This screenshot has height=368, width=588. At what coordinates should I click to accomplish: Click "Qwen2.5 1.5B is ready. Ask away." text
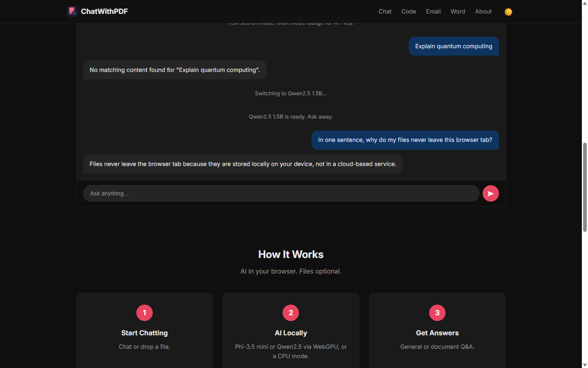click(291, 117)
